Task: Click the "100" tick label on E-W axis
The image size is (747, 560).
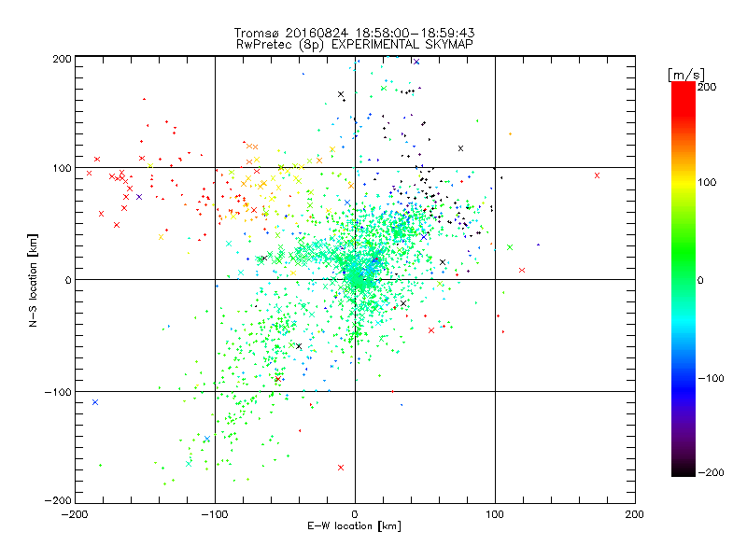Action: [x=495, y=514]
